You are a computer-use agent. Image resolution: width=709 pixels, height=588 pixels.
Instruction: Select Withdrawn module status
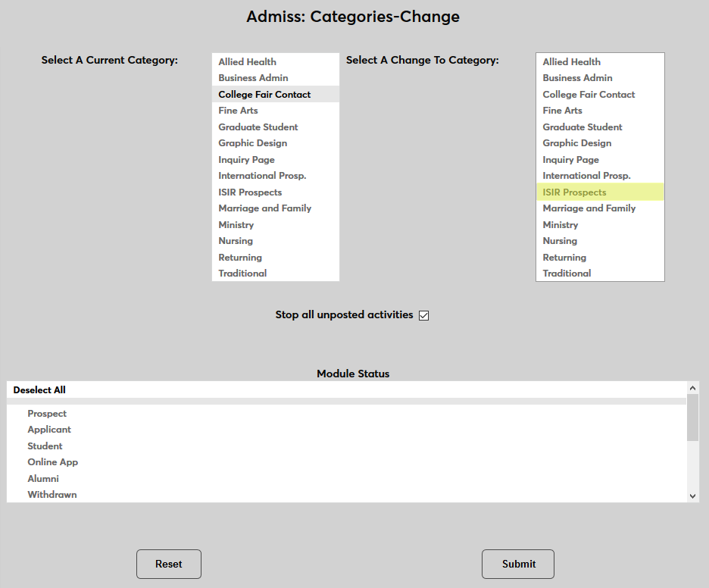click(x=52, y=495)
